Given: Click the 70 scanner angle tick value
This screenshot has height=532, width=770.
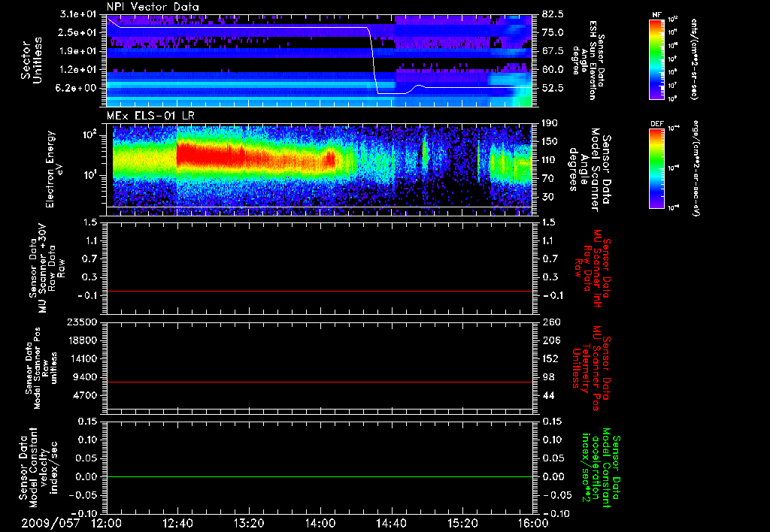Looking at the screenshot, I should click(547, 179).
